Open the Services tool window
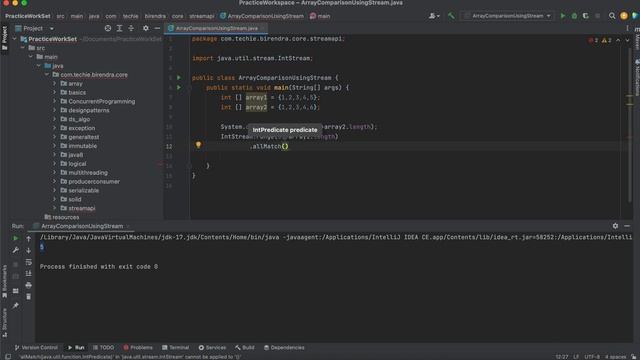Viewport: 640px width, 360px height. [x=212, y=348]
